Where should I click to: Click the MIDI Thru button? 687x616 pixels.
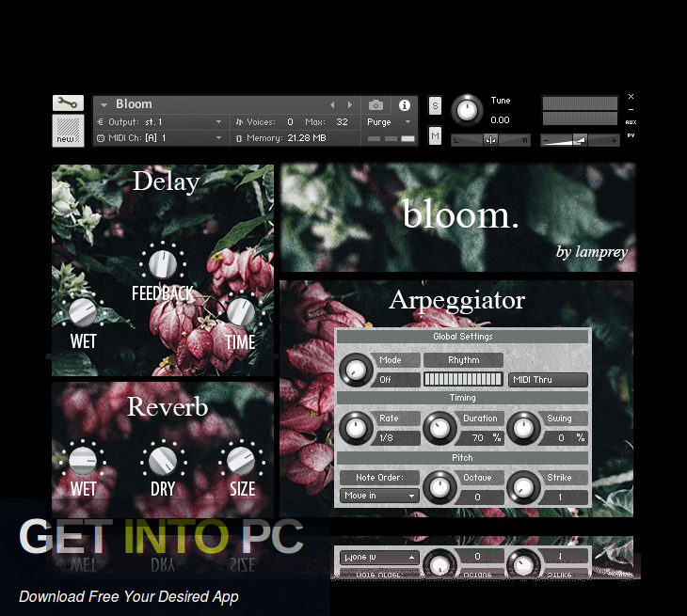tap(548, 380)
